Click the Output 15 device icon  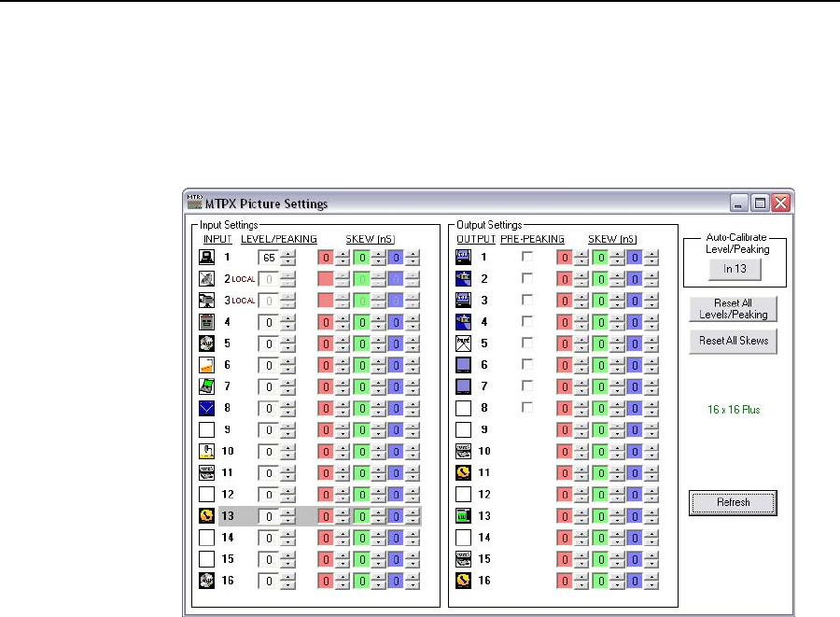click(x=463, y=558)
